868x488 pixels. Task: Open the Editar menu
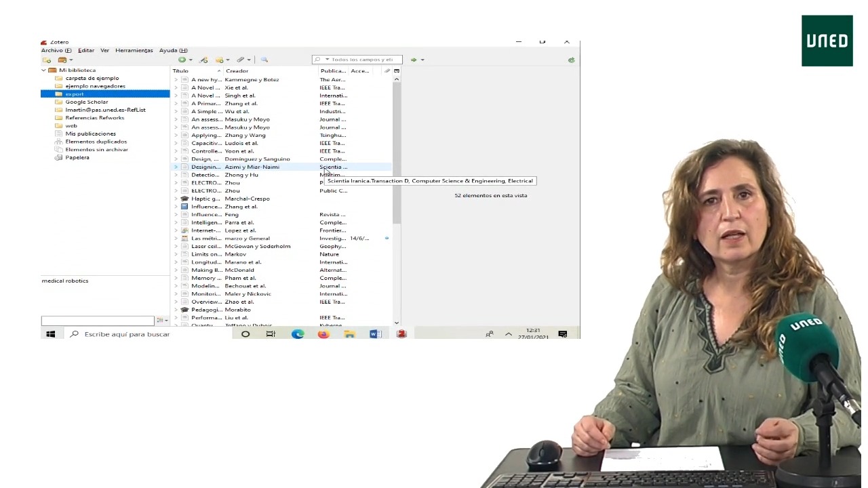[85, 50]
